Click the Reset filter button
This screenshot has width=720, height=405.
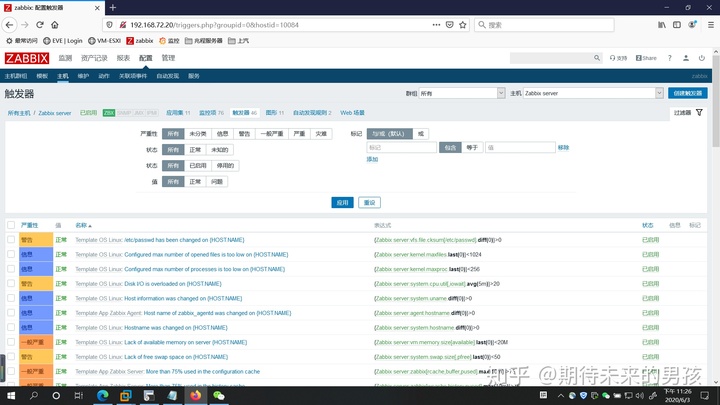pos(369,202)
